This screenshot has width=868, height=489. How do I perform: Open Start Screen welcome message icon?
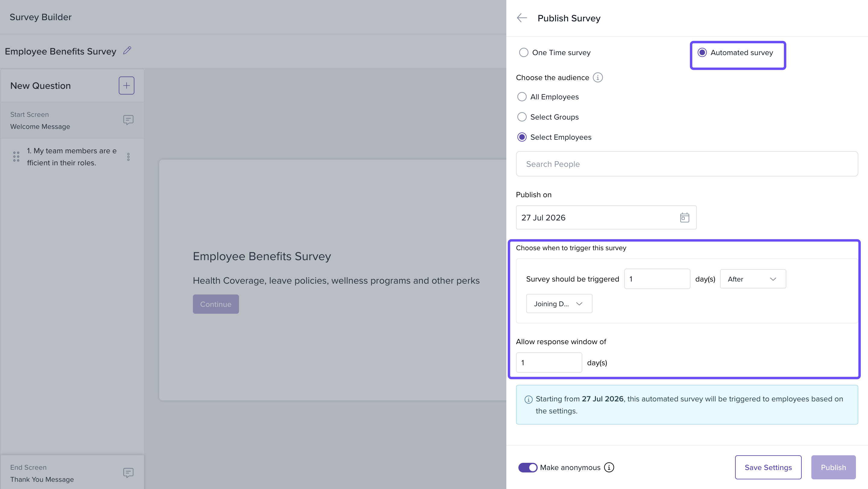(x=128, y=120)
